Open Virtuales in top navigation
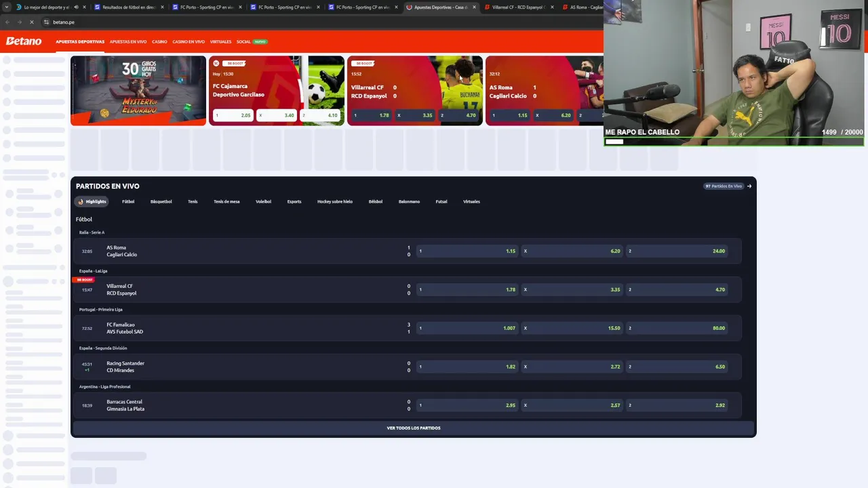This screenshot has width=868, height=488. [220, 41]
